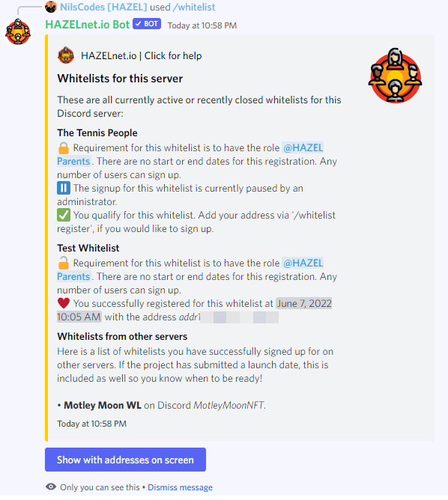The height and width of the screenshot is (500, 448).
Task: Click small HAZELnet icon beside 'Click for help'
Action: coord(66,55)
